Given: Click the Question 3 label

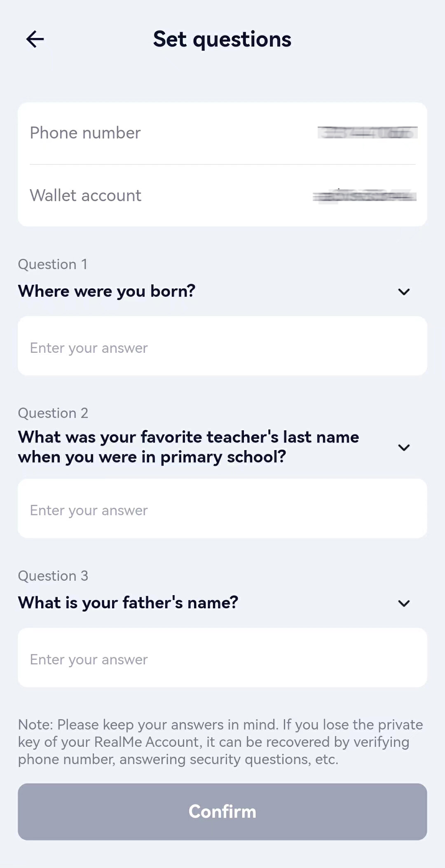Looking at the screenshot, I should tap(53, 576).
